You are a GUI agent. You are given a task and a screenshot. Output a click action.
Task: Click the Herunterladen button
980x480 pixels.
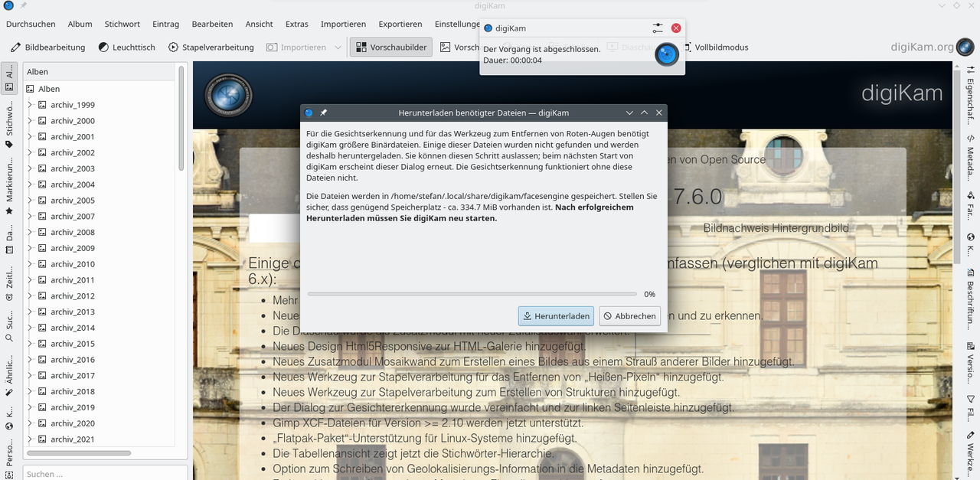pos(556,316)
